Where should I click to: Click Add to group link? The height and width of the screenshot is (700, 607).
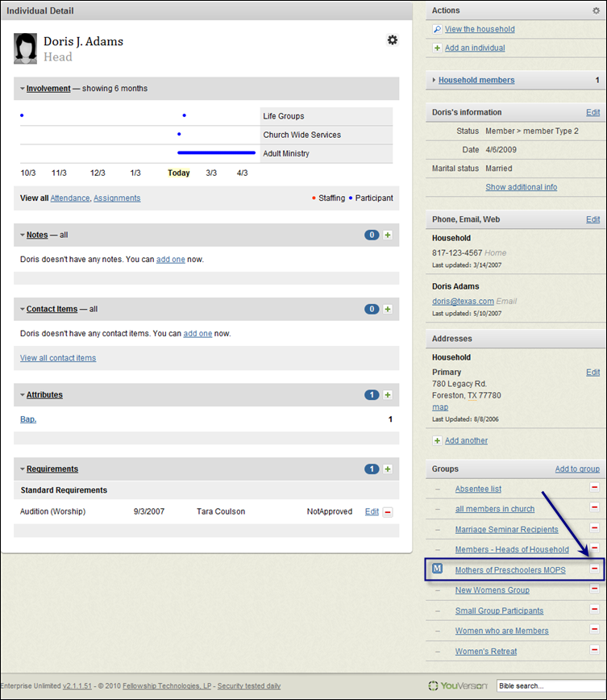tap(577, 469)
